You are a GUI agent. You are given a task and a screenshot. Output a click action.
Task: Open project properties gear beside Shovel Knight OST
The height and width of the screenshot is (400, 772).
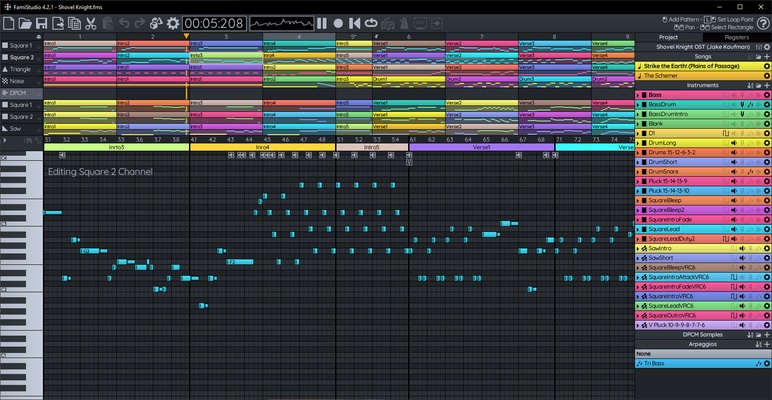[x=767, y=47]
